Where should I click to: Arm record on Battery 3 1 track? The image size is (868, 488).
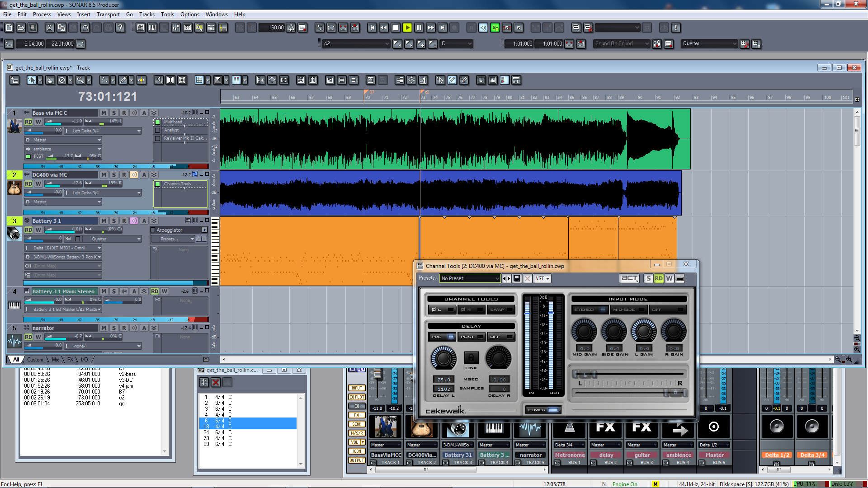coord(124,221)
